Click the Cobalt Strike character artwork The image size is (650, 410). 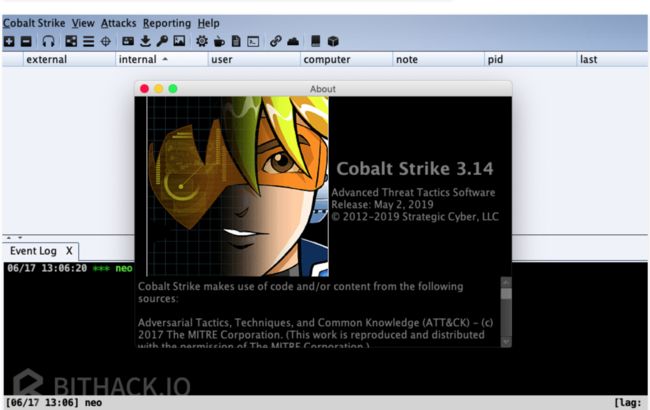(238, 187)
